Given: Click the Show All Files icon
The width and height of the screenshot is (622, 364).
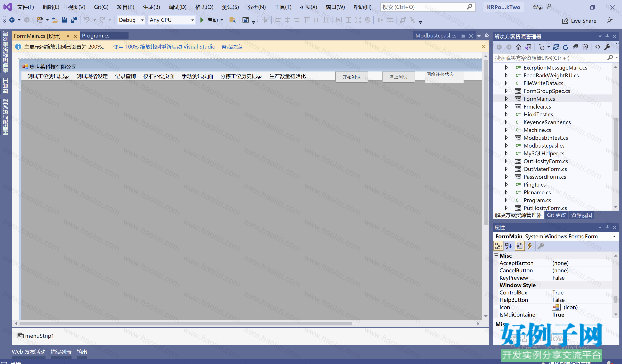Looking at the screenshot, I should (585, 47).
